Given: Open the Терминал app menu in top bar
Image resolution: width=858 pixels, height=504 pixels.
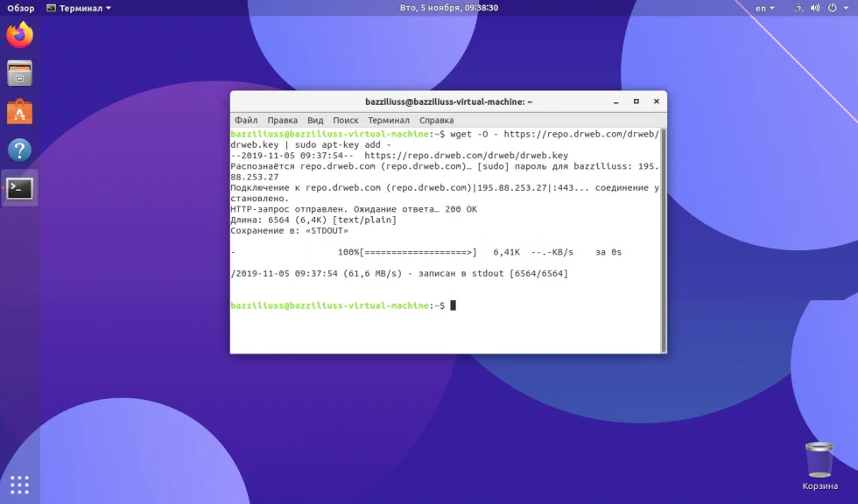Looking at the screenshot, I should 79,8.
